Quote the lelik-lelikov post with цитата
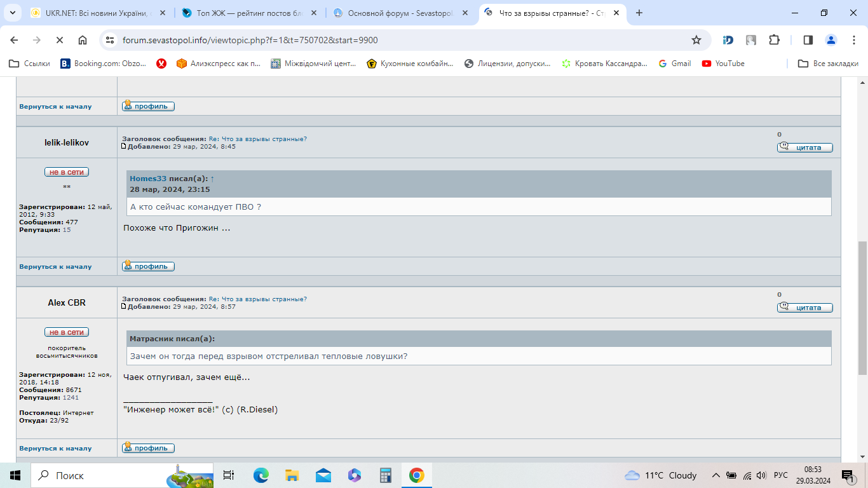868x488 pixels. coord(804,147)
